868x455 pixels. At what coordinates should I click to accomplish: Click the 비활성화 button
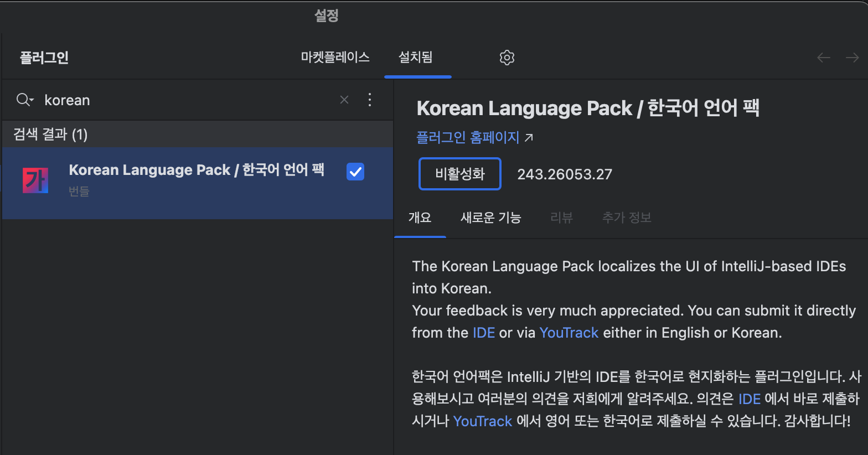point(460,174)
